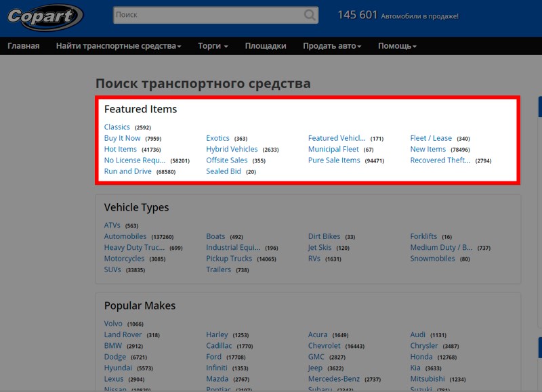Open the Forklifts link
This screenshot has width=542, height=392.
423,236
